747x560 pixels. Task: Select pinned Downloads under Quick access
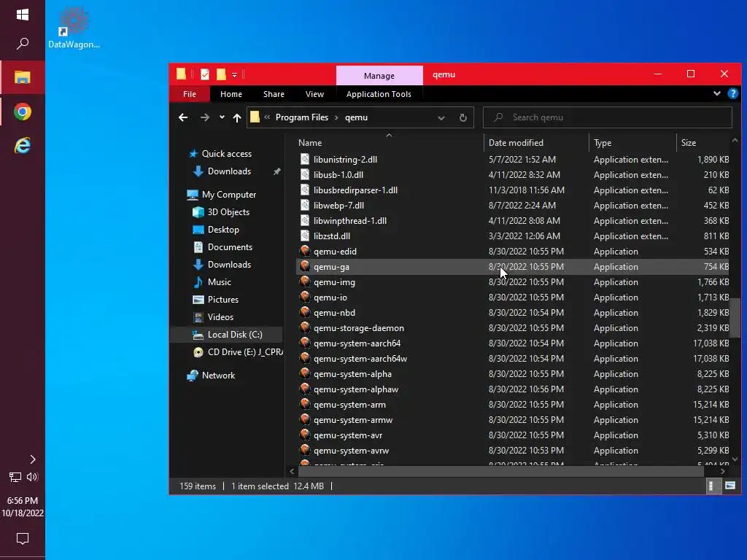229,171
